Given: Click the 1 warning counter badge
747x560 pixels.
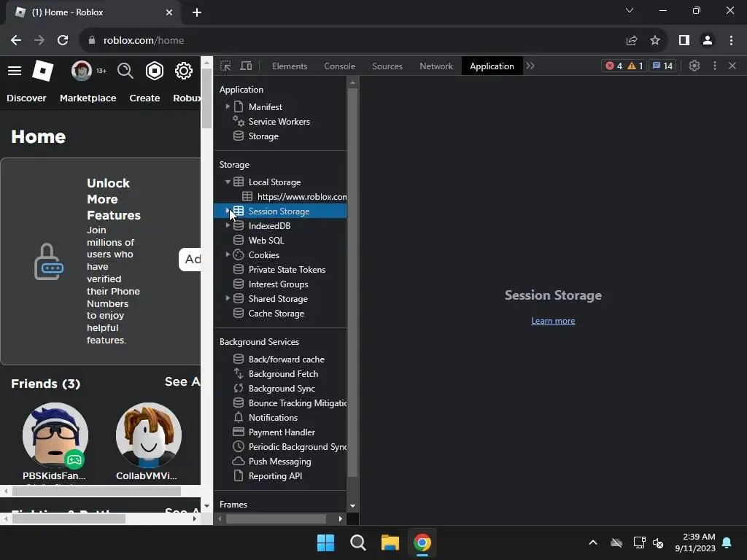Looking at the screenshot, I should coord(635,66).
